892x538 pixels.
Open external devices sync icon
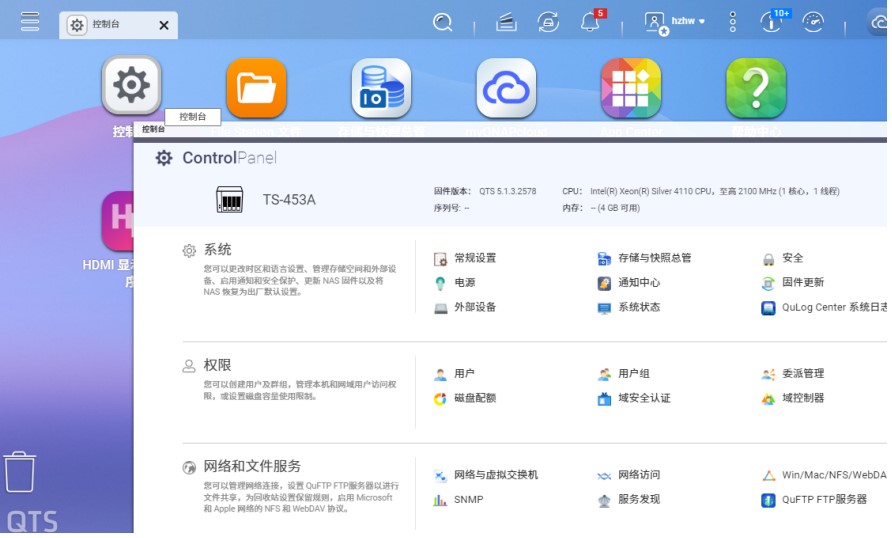(548, 22)
